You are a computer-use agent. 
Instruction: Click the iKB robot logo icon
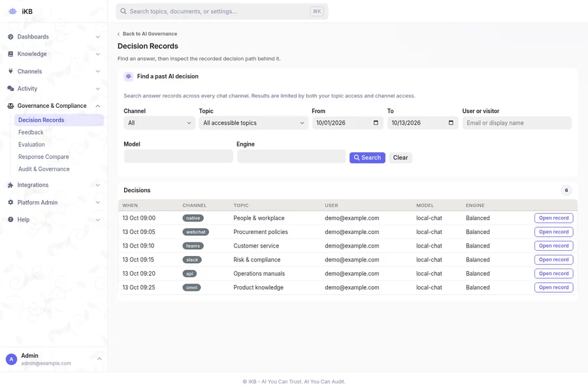(x=12, y=11)
